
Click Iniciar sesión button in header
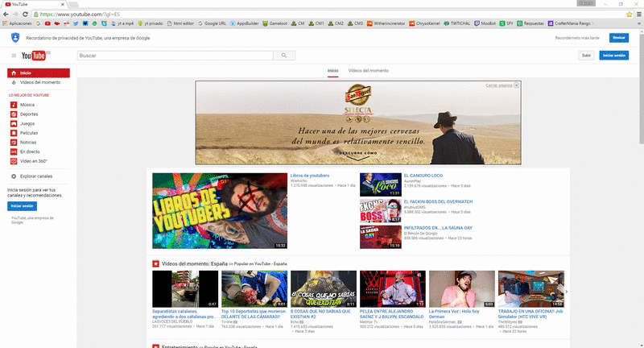pyautogui.click(x=613, y=56)
